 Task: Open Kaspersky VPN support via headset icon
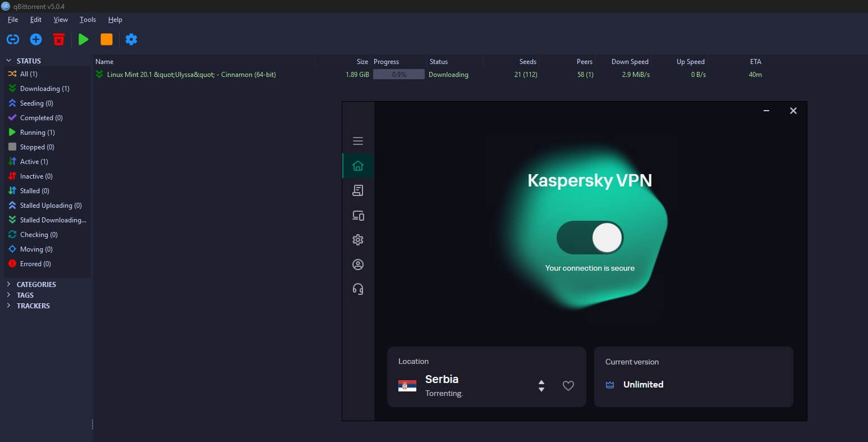pos(358,289)
